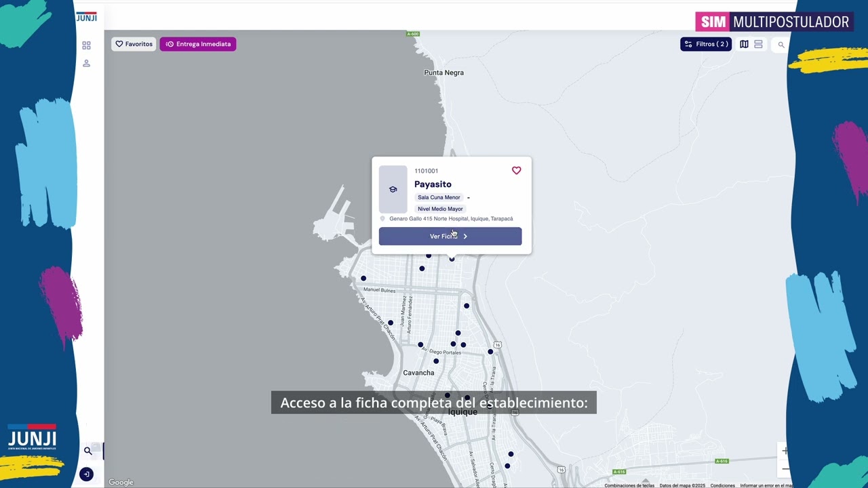The image size is (868, 488).
Task: Select the Sala Cuna Menor tag
Action: pyautogui.click(x=439, y=197)
